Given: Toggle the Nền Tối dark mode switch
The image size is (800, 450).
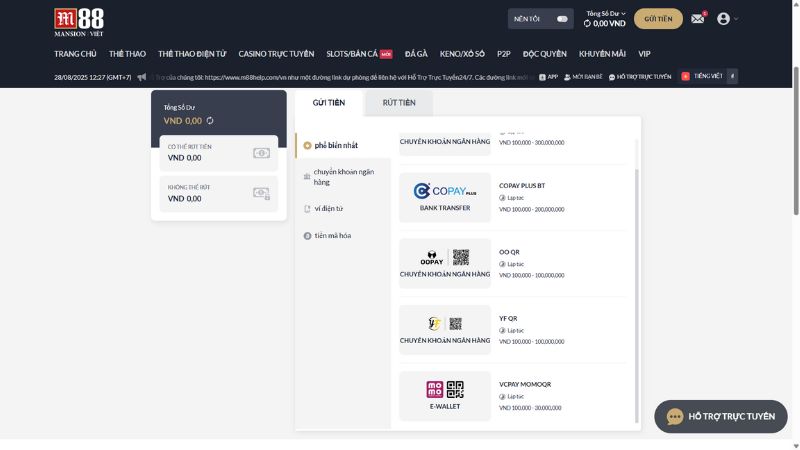Looking at the screenshot, I should pyautogui.click(x=562, y=19).
